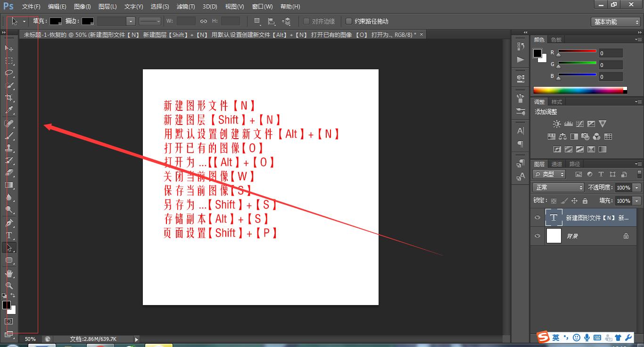Open the 基本功能 workspace dropdown
The height and width of the screenshot is (347, 644).
pyautogui.click(x=616, y=22)
